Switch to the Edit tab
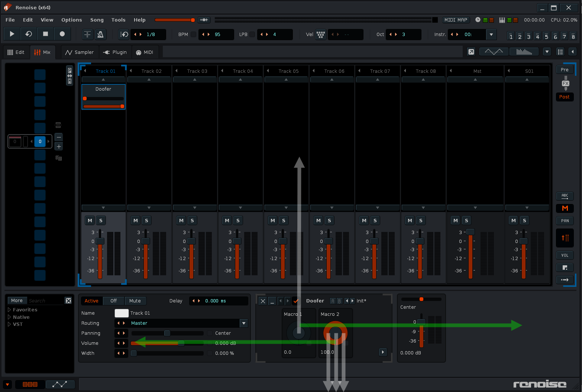This screenshot has height=392, width=582. click(16, 52)
